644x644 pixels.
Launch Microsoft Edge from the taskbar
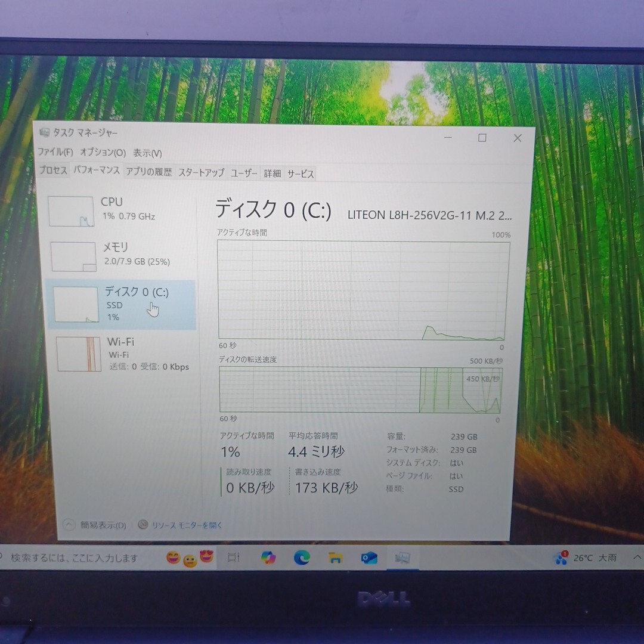302,558
